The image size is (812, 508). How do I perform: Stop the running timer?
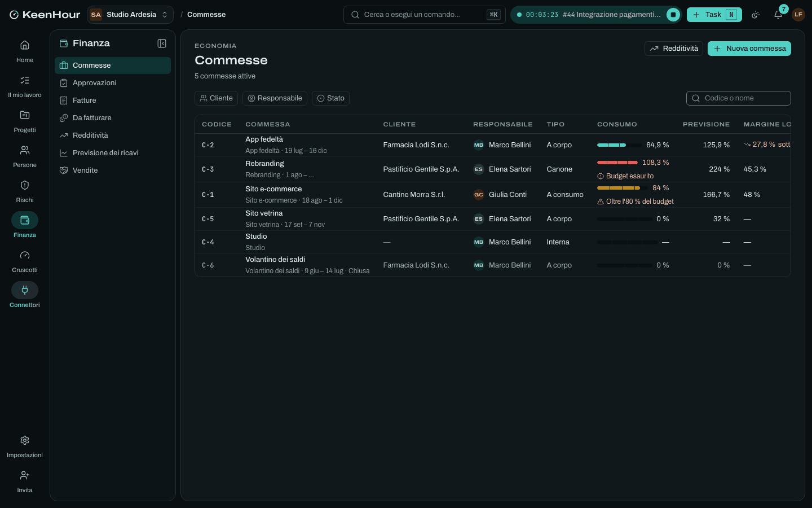[x=673, y=15]
